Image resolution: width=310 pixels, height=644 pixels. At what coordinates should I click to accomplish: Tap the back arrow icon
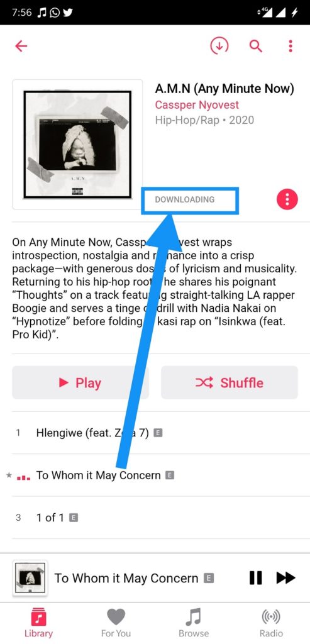[21, 46]
